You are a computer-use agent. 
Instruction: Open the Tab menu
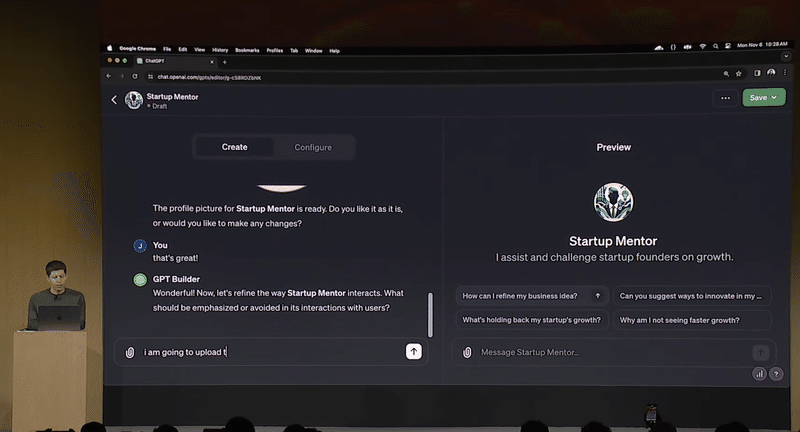[x=294, y=51]
